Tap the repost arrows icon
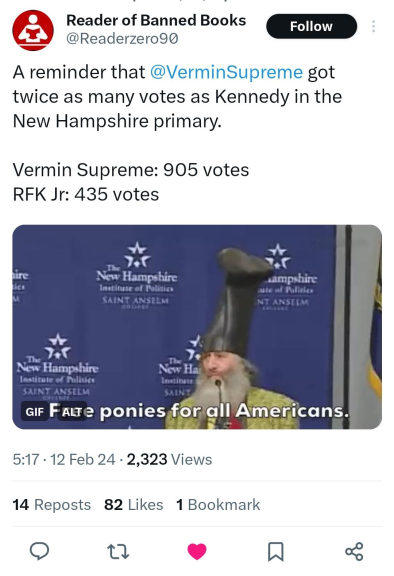Screen dimensions: 394x576 point(118,551)
